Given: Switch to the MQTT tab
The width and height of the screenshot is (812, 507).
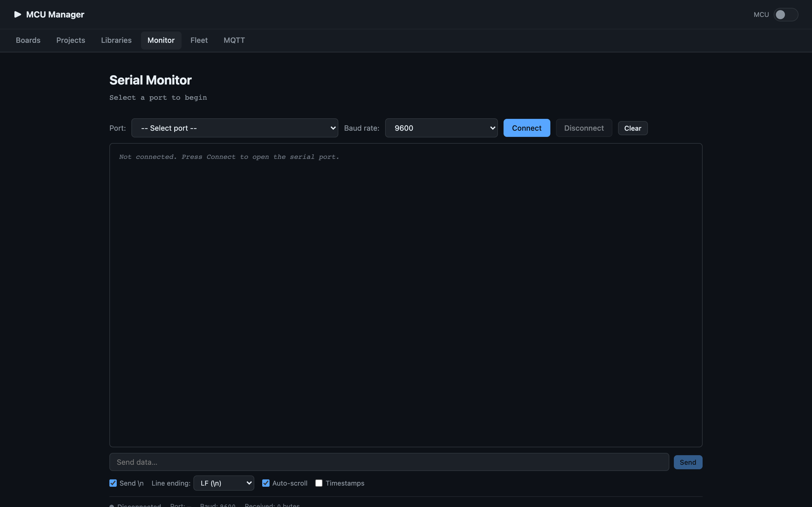Looking at the screenshot, I should click(234, 40).
